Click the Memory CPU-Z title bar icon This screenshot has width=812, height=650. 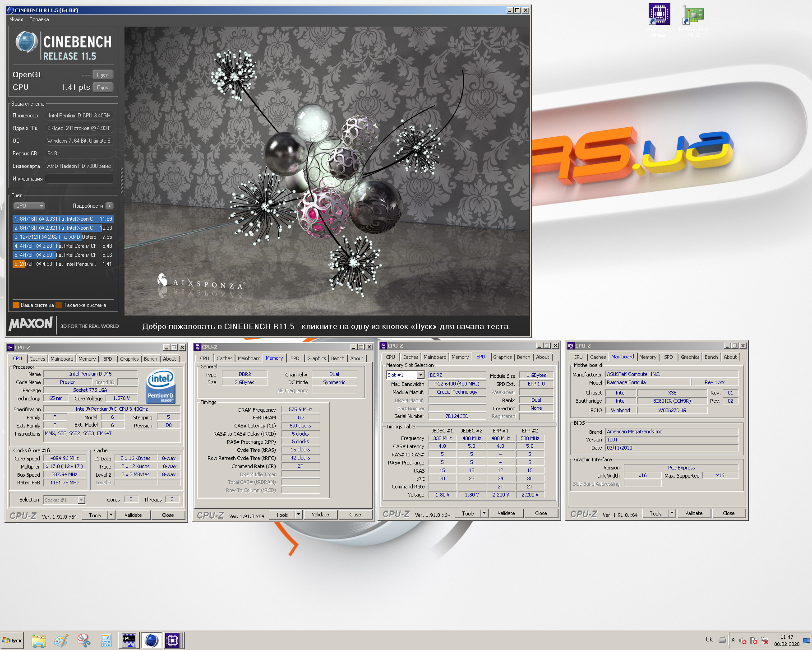(x=198, y=347)
